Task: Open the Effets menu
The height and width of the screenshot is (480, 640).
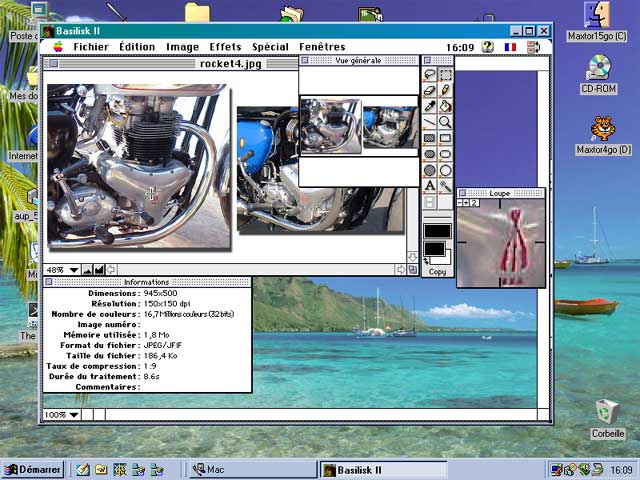Action: (x=225, y=47)
